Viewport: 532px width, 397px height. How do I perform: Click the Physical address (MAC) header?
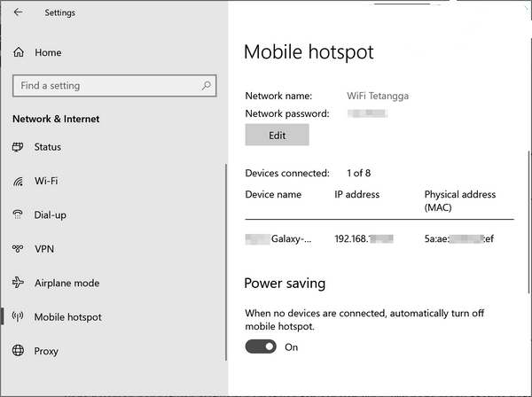460,200
